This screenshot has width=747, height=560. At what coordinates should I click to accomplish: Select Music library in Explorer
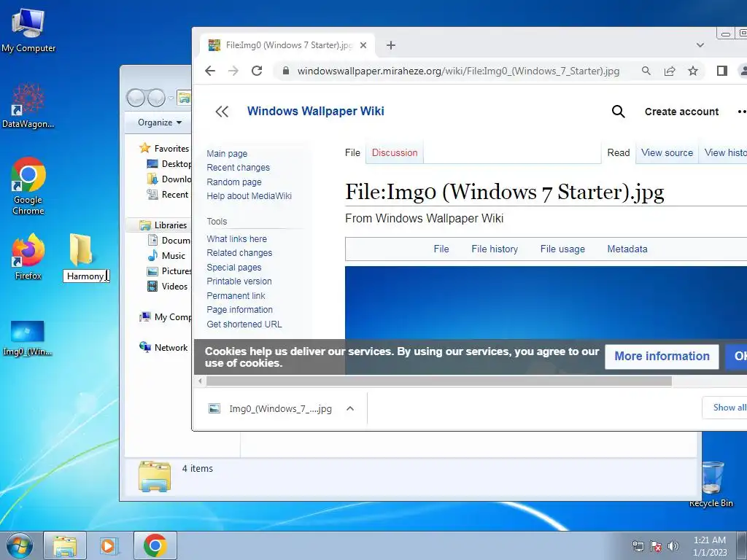click(x=166, y=256)
